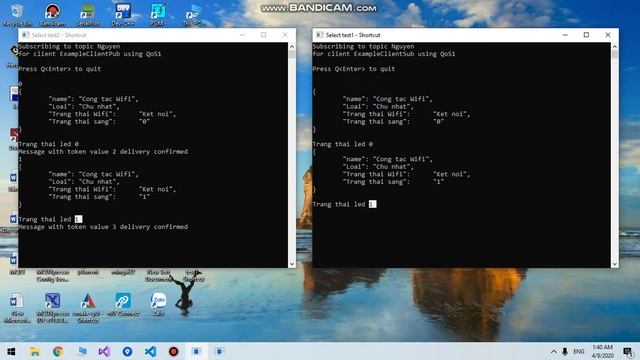Image resolution: width=640 pixels, height=360 pixels.
Task: Click the scroll-down arrow in test2 window
Action: coord(292,264)
